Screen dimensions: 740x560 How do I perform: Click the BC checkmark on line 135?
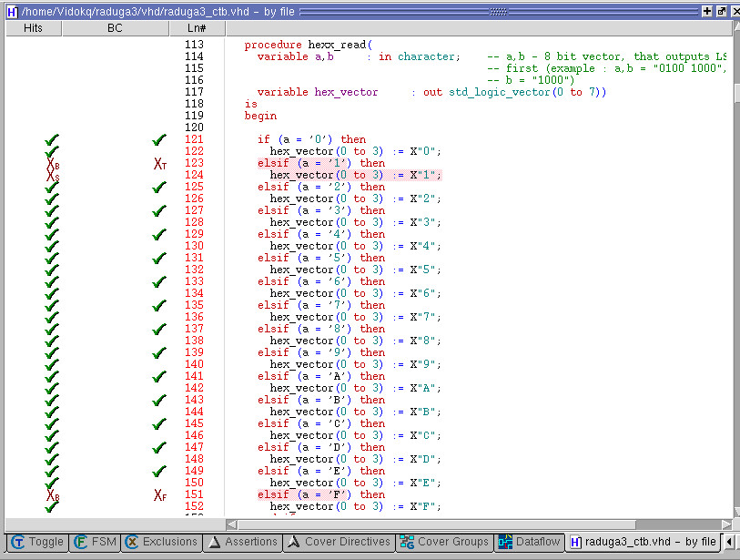[x=159, y=306]
